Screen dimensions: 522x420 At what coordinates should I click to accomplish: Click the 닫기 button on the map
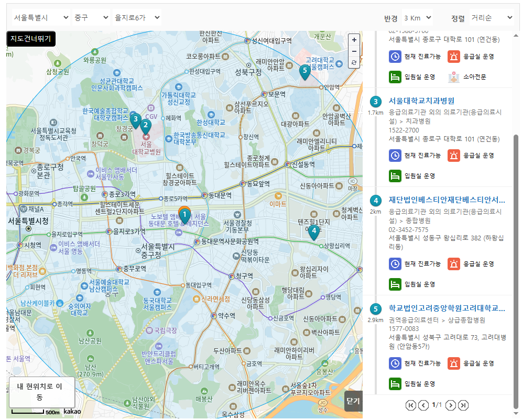click(x=353, y=401)
